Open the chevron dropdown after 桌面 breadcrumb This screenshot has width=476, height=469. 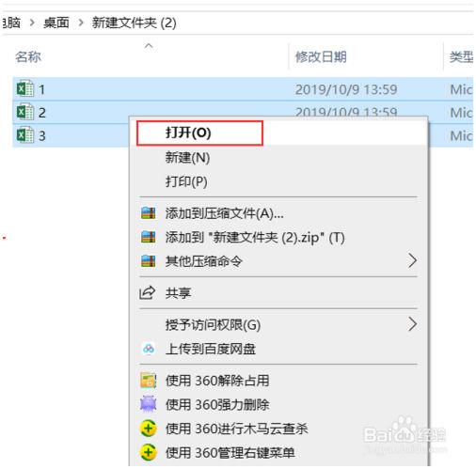click(81, 23)
